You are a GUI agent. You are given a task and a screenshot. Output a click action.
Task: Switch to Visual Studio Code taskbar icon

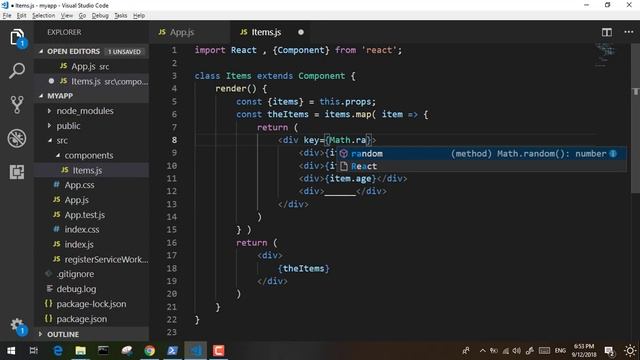[x=196, y=351]
